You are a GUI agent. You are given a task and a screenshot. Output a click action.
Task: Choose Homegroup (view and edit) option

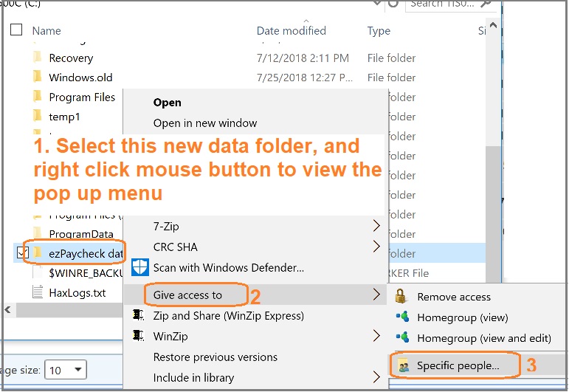pos(484,338)
